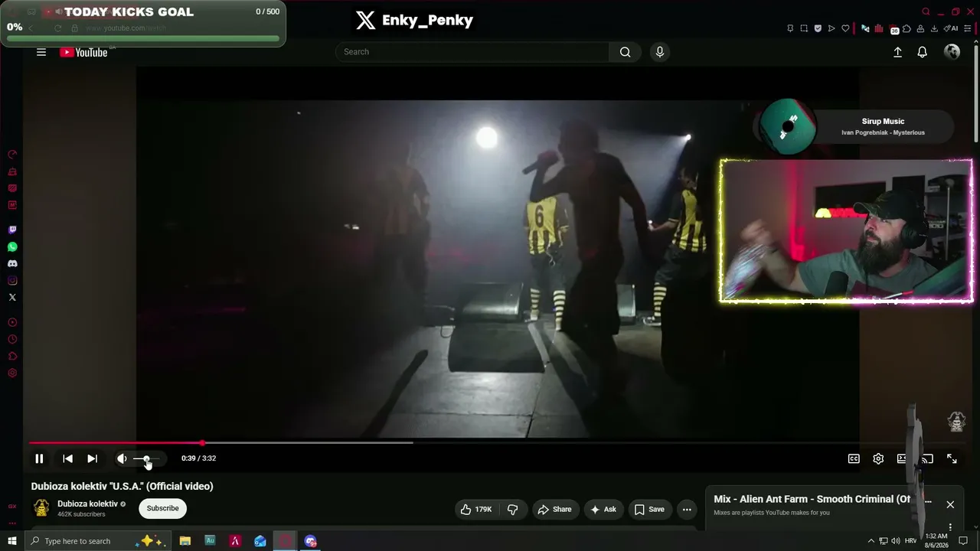Skip to the previous video
The width and height of the screenshot is (980, 551).
(67, 458)
